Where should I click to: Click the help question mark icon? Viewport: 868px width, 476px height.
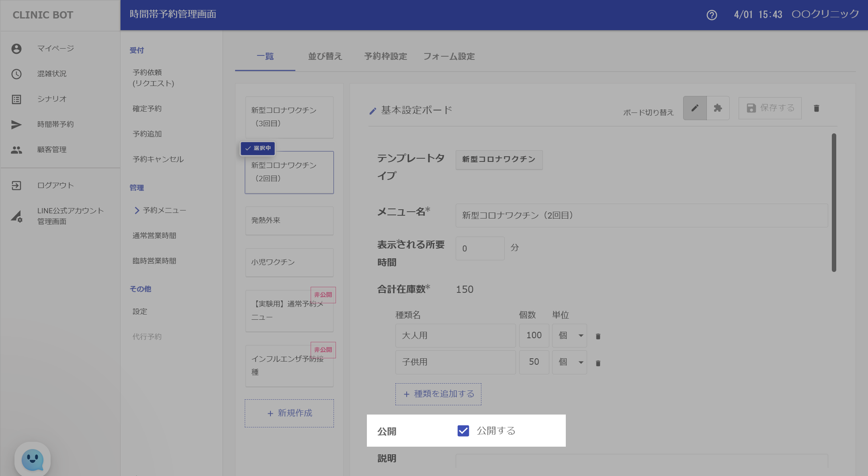pyautogui.click(x=712, y=15)
